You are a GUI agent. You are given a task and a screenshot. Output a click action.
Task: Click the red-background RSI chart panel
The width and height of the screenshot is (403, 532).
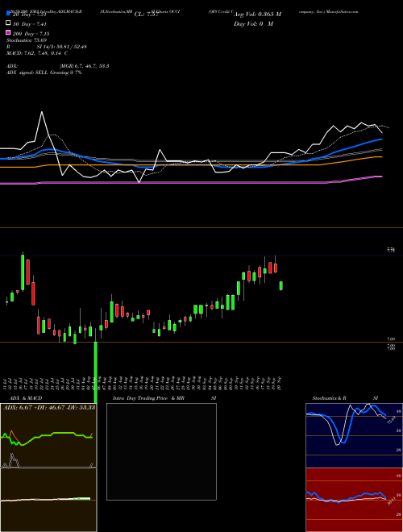pos(354,500)
